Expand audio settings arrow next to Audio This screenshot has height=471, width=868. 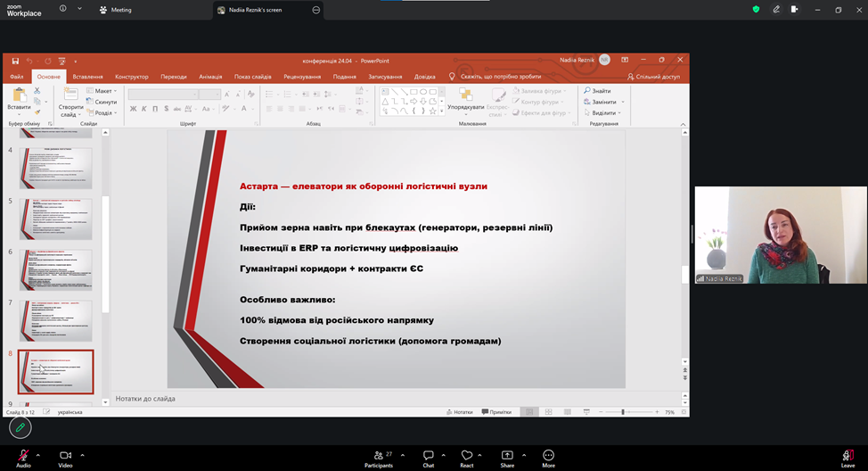pyautogui.click(x=39, y=455)
